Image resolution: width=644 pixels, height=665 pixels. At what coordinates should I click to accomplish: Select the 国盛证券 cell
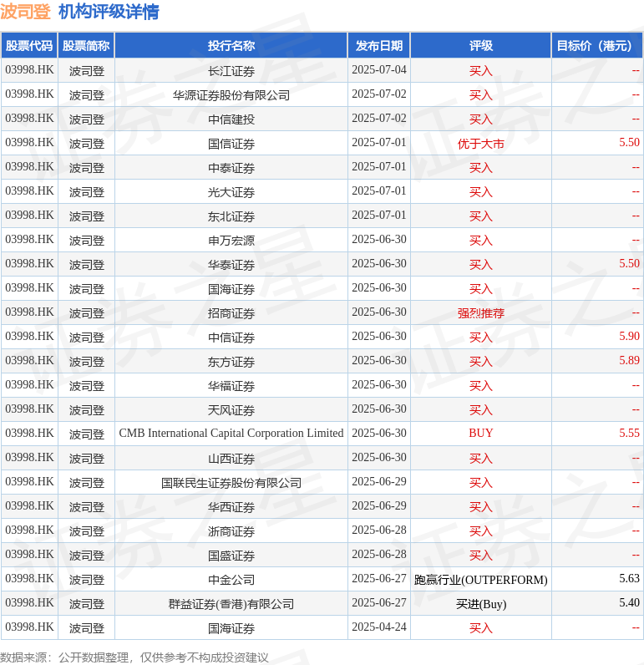[231, 555]
